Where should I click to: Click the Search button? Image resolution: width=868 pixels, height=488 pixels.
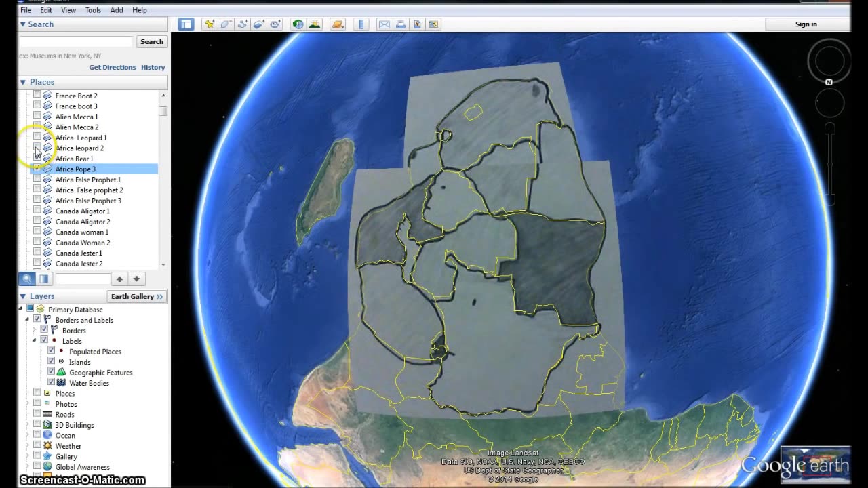[151, 42]
